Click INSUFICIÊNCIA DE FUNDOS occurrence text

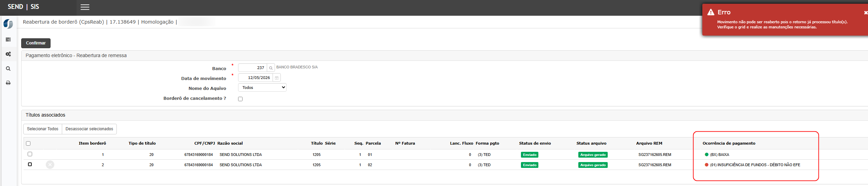tap(755, 165)
